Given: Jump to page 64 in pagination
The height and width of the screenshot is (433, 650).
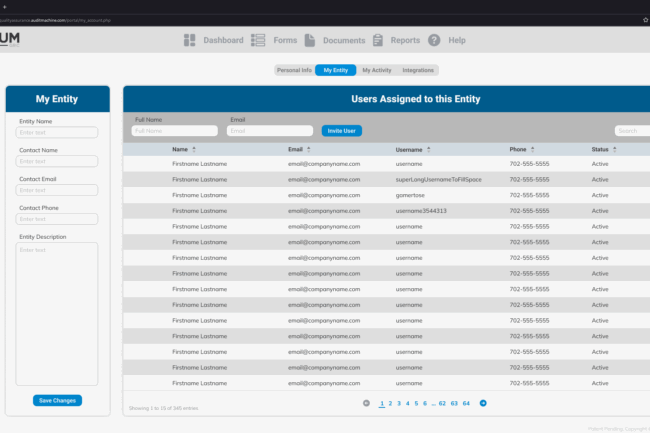Looking at the screenshot, I should point(466,403).
